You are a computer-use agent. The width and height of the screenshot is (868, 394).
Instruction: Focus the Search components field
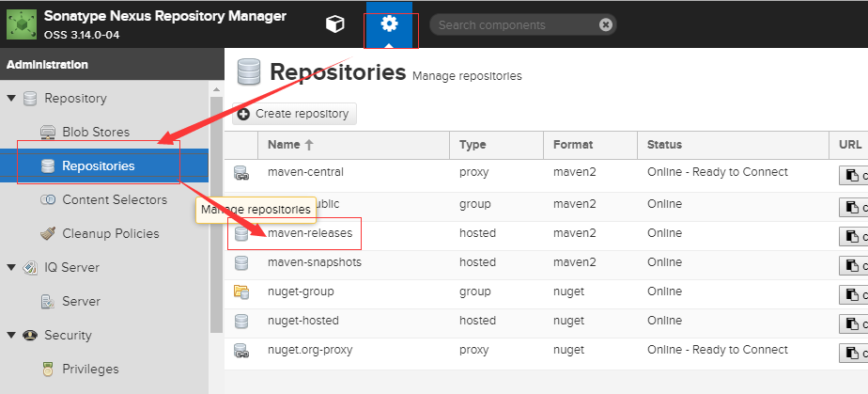[516, 25]
